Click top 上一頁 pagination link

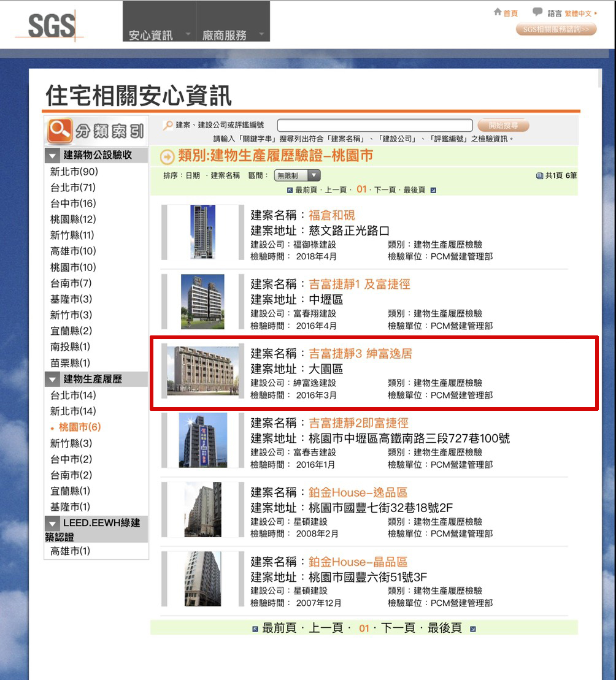click(336, 190)
